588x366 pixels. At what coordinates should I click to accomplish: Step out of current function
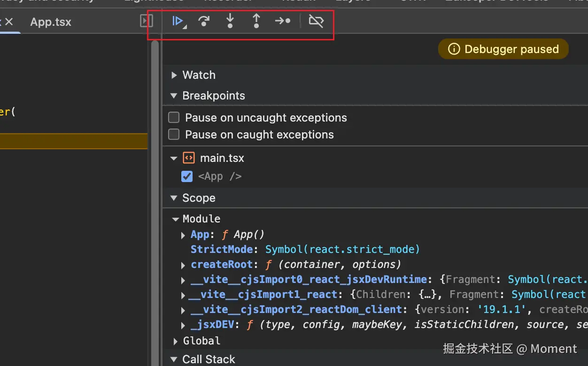tap(256, 21)
